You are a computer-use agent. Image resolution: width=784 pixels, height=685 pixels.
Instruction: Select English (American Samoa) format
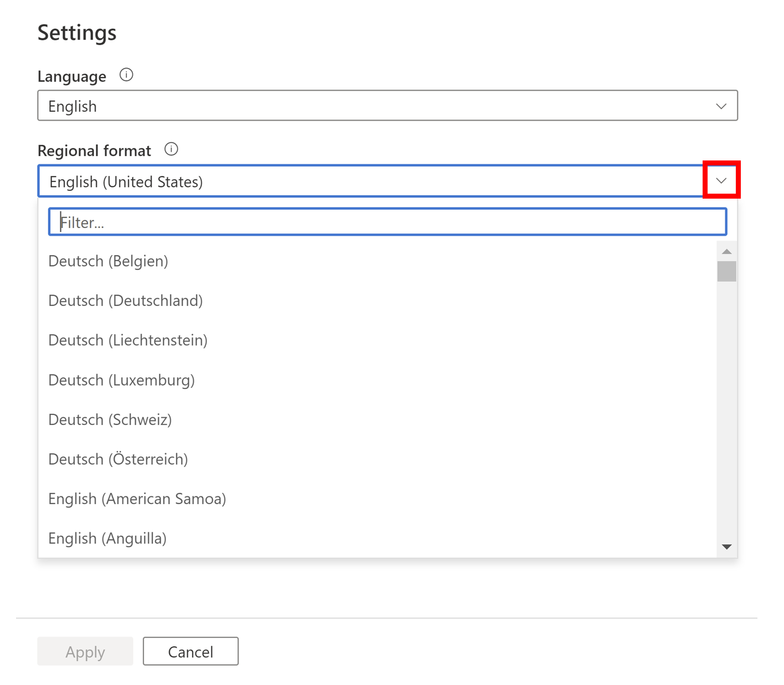pos(137,499)
